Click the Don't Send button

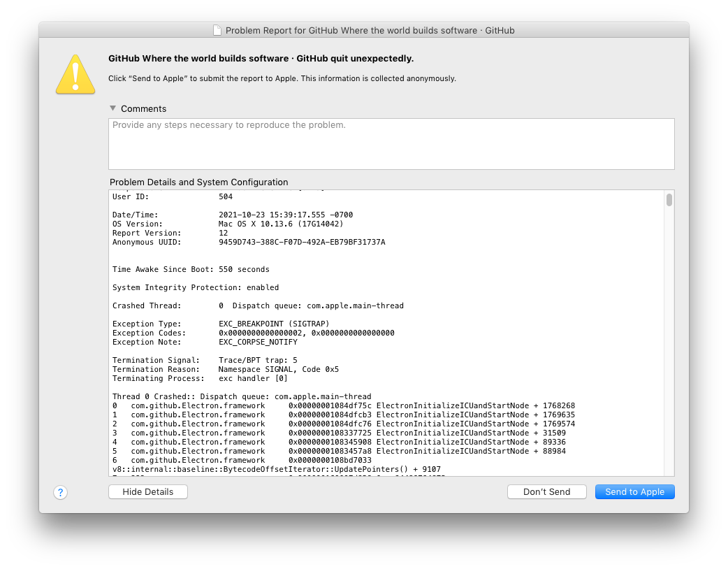[x=546, y=492]
